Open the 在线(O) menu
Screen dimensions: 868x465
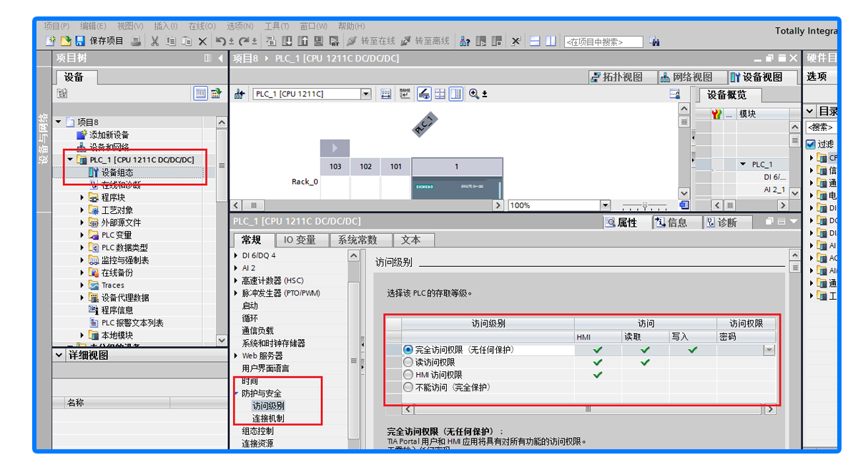click(202, 26)
